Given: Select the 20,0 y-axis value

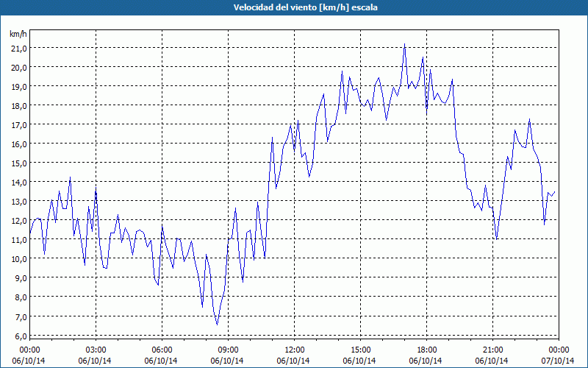Looking at the screenshot, I should click(18, 67).
